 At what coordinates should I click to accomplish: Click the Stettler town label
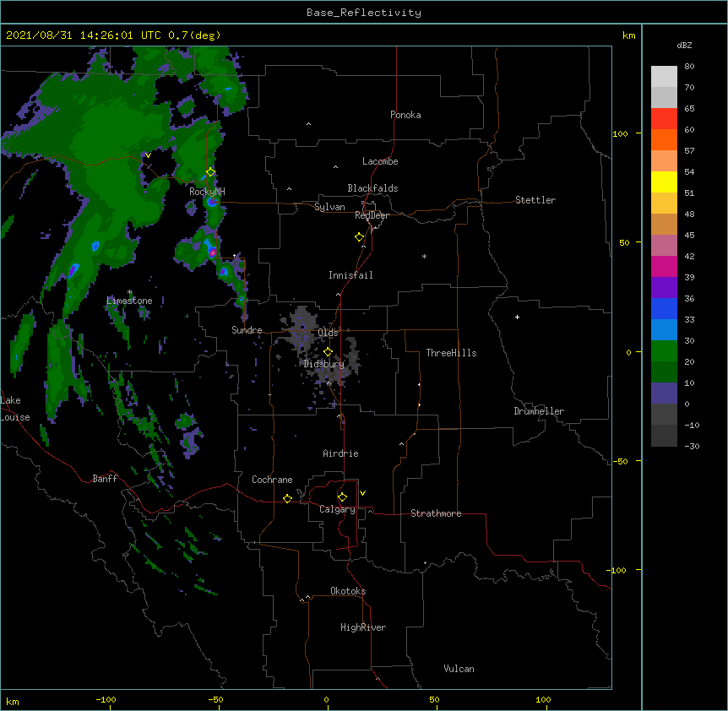(535, 200)
